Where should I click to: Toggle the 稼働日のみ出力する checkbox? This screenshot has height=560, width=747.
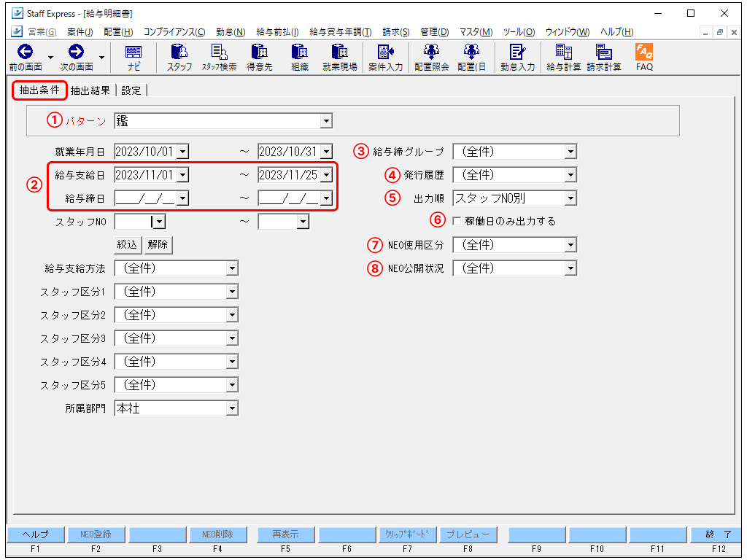(457, 221)
